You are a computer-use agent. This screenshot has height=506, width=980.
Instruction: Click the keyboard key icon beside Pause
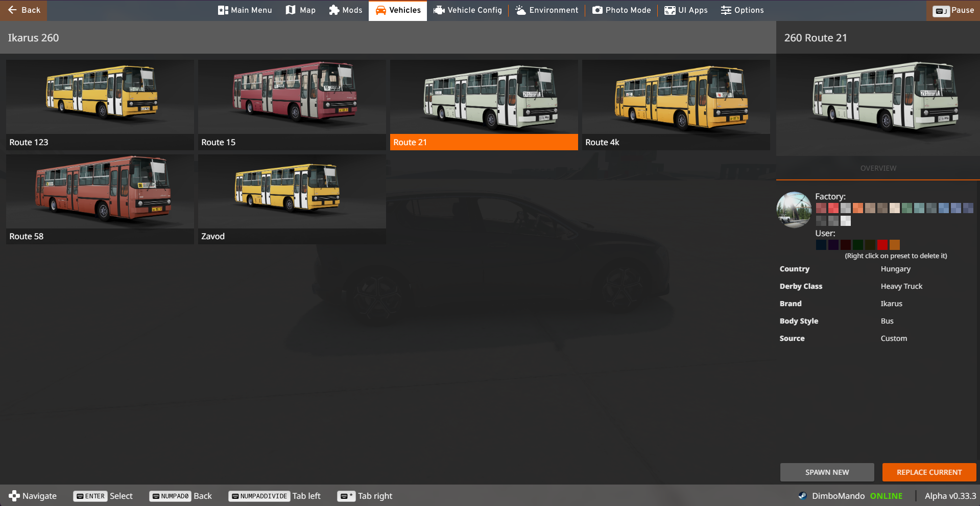[x=941, y=11]
